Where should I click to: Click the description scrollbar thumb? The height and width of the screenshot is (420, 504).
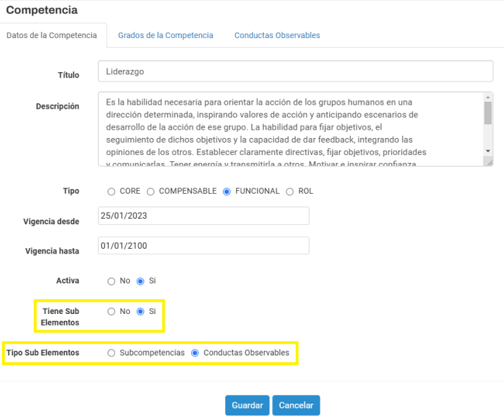pyautogui.click(x=488, y=113)
